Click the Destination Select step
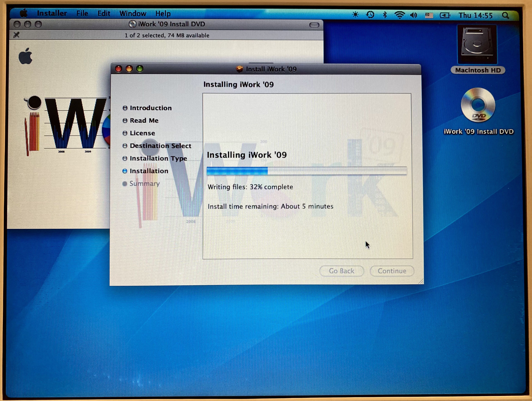The height and width of the screenshot is (401, 532). (x=157, y=146)
